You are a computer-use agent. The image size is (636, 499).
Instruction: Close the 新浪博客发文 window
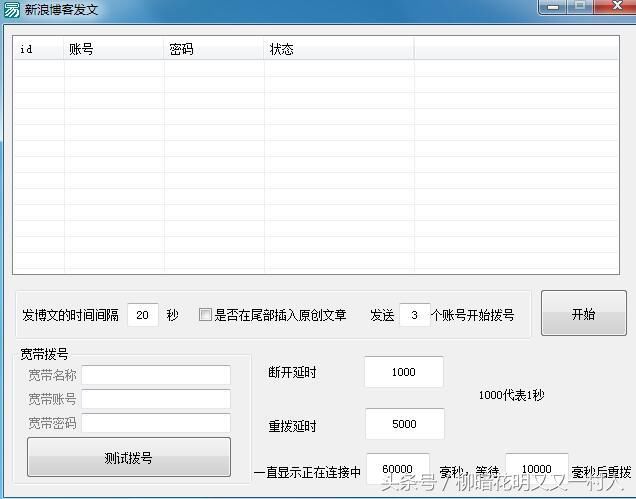click(617, 6)
